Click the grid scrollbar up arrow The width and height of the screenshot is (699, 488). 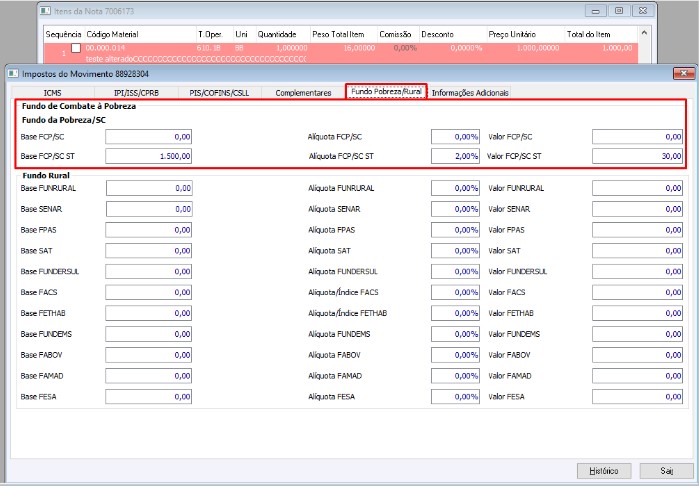click(x=644, y=33)
